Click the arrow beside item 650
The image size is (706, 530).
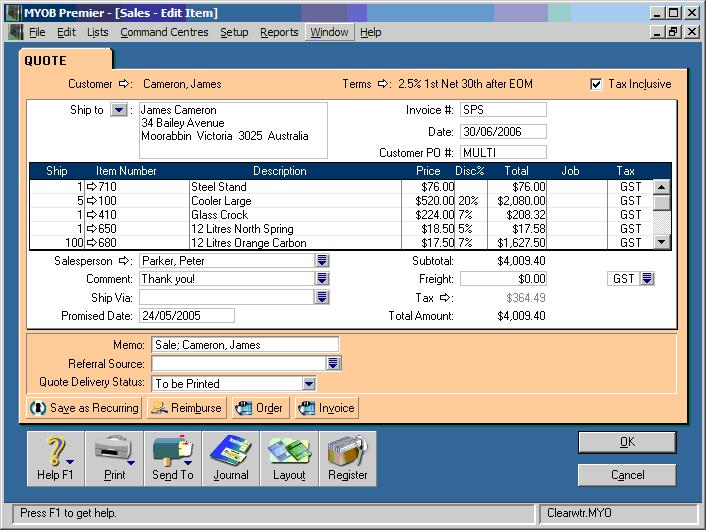[92, 228]
